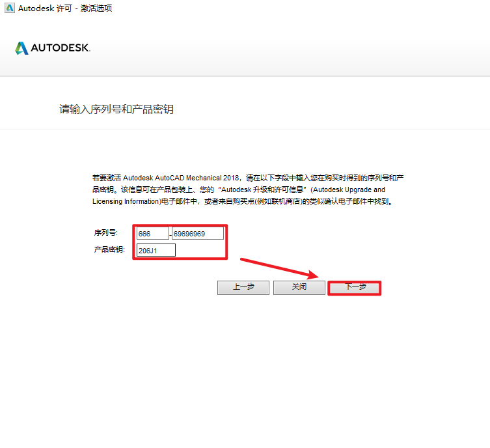This screenshot has height=448, width=490.
Task: Click the Autodesk AutoCAD Mechanical 2018 product name text
Action: coord(182,178)
